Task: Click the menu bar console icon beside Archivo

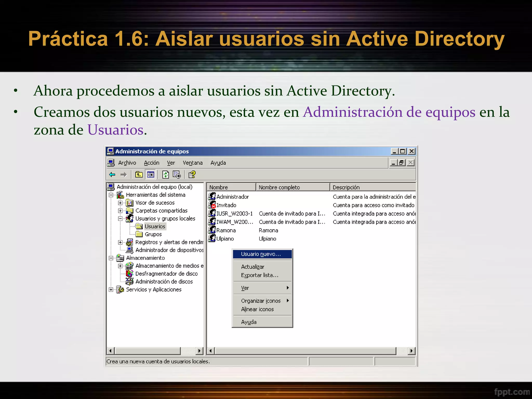Action: [111, 163]
